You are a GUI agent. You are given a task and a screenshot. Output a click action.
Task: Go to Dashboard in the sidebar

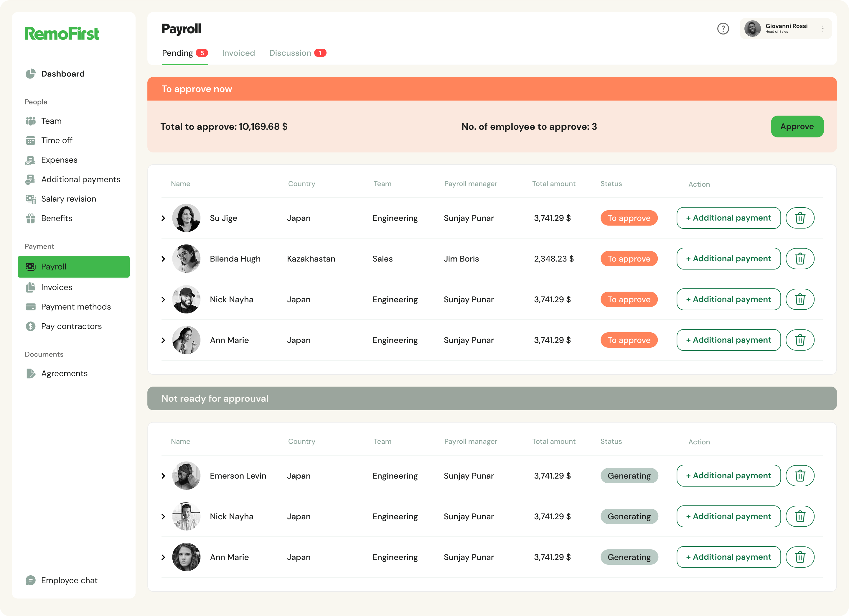coord(62,74)
